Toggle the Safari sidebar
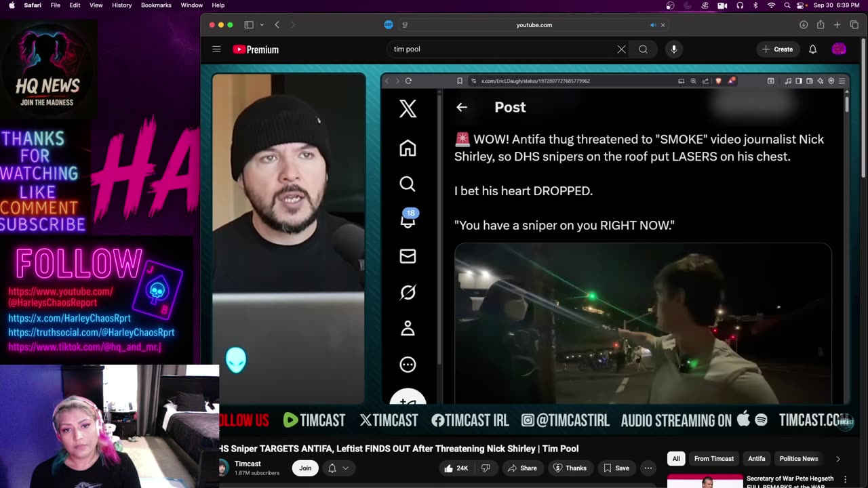The height and width of the screenshot is (488, 868). pos(249,25)
